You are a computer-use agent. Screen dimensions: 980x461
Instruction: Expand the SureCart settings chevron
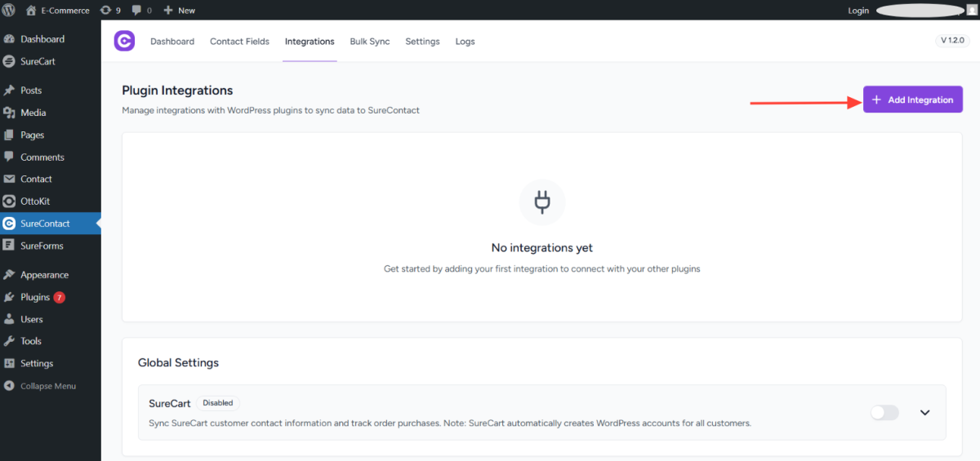coord(924,413)
